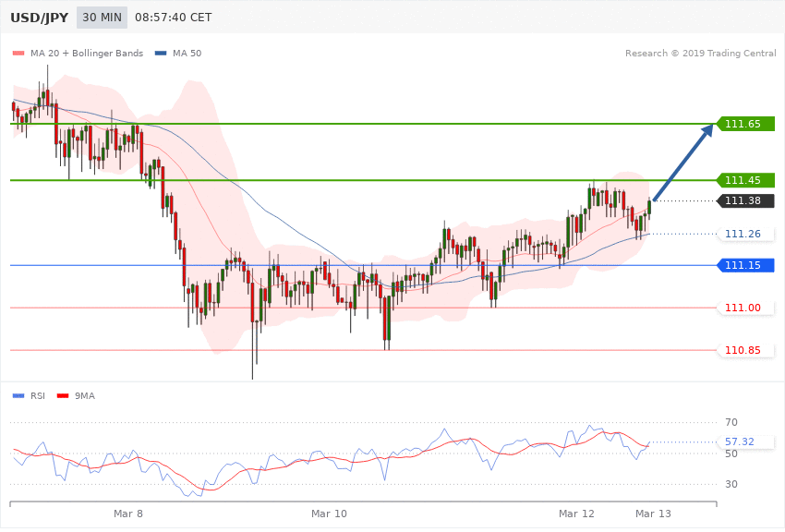Viewport: 785px width, 532px height.
Task: Click the MA 20 + Bollinger Bands legend label
Action: pos(87,53)
